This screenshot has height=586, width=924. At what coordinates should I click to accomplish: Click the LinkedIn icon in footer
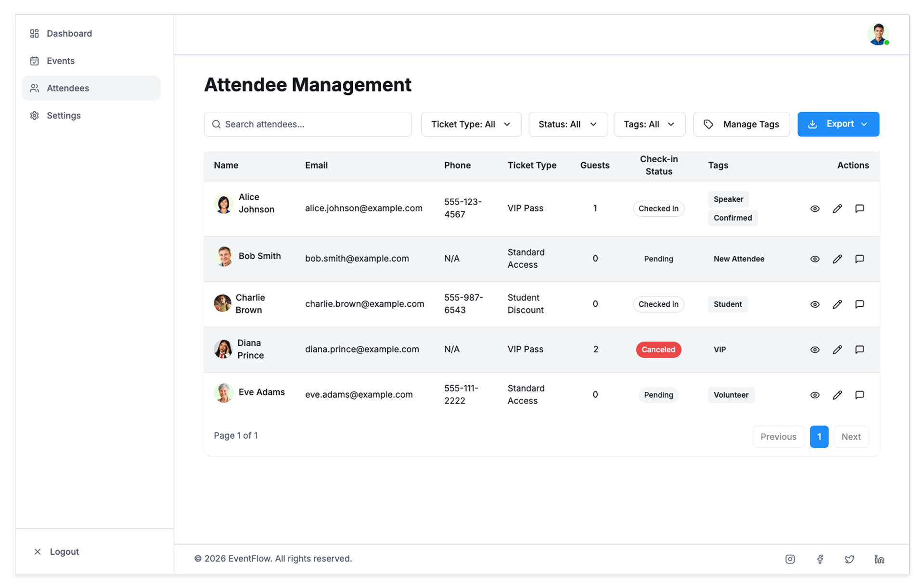(879, 559)
